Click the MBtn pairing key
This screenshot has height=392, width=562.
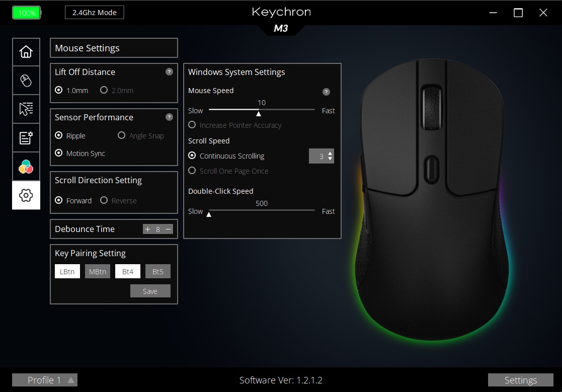98,271
